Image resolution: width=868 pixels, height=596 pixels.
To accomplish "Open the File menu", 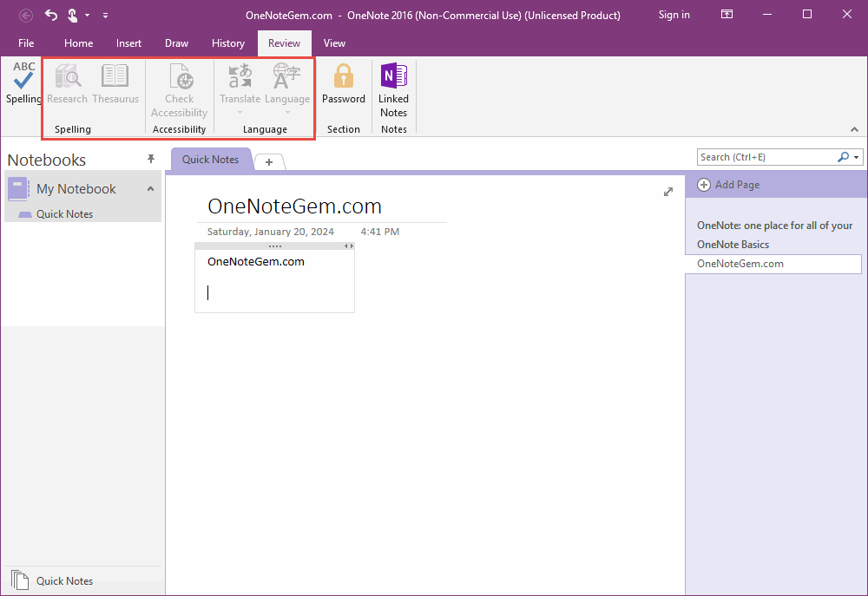I will pos(26,43).
